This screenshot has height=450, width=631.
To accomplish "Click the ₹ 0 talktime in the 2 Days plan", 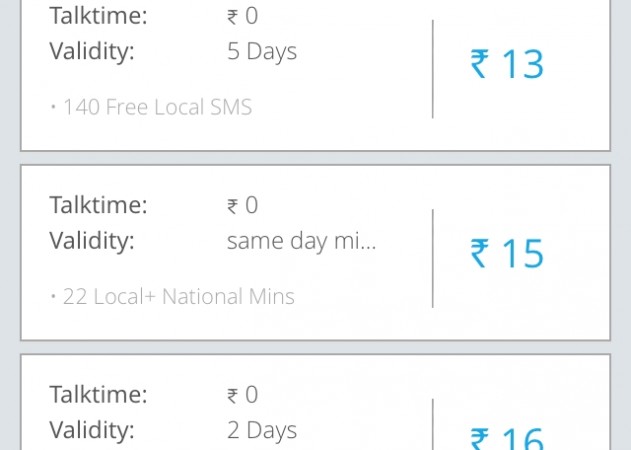I will point(242,394).
